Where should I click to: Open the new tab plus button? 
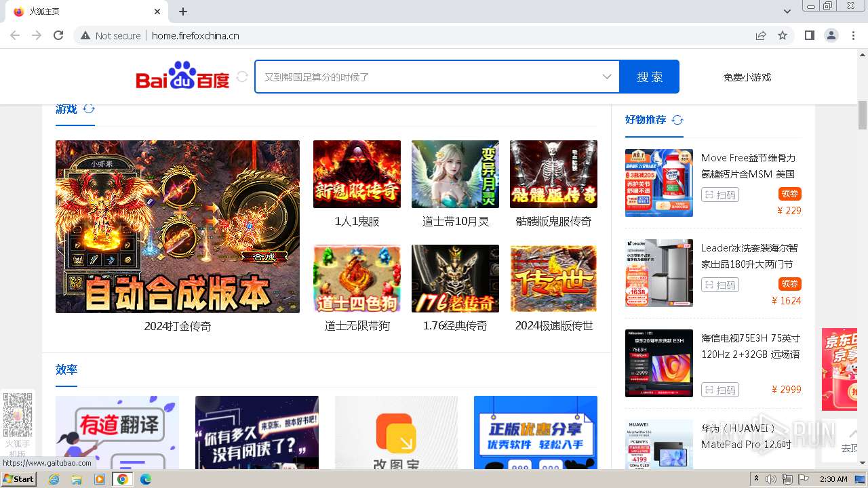coord(183,12)
